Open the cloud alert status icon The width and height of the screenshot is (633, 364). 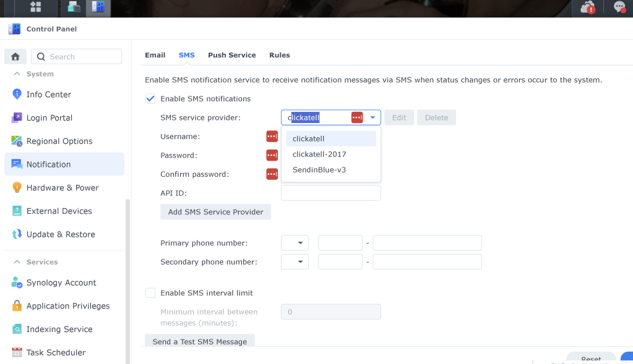(587, 7)
